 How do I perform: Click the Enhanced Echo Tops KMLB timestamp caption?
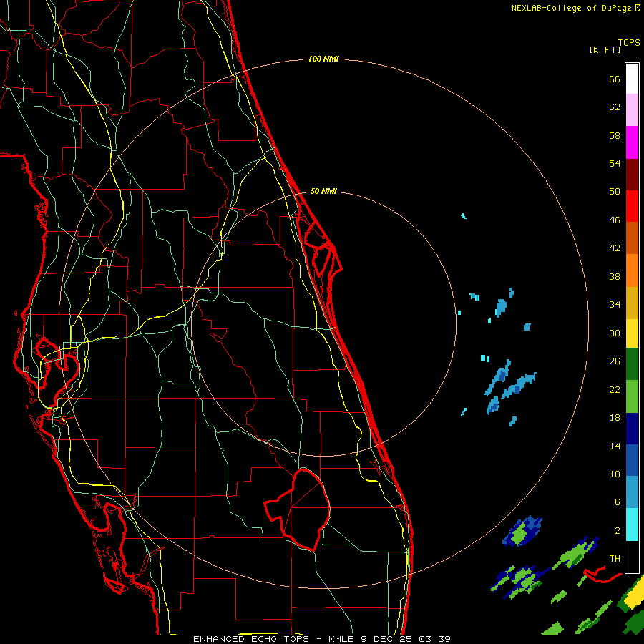click(322, 639)
